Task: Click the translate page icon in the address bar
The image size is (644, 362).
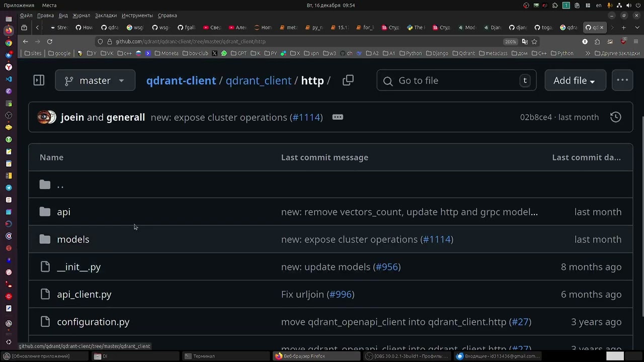Action: (525, 42)
